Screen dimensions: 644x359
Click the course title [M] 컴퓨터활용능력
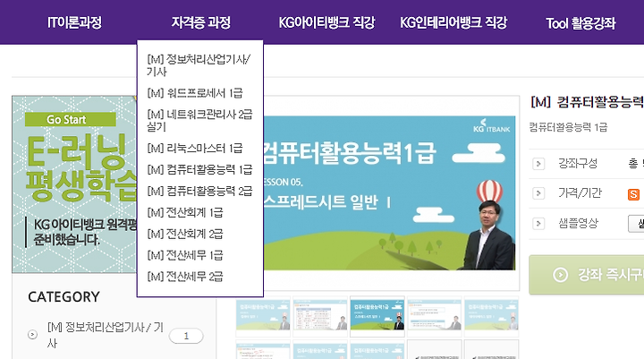tap(587, 101)
